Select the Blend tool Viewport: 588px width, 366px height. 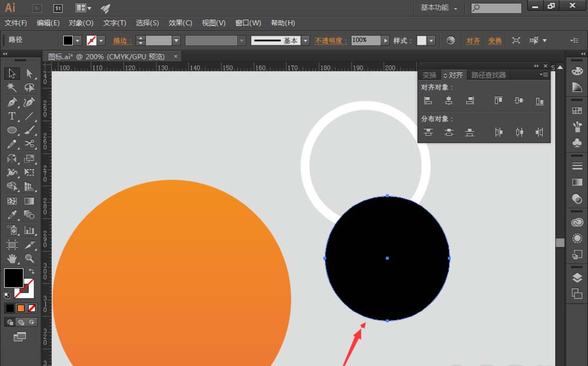29,215
